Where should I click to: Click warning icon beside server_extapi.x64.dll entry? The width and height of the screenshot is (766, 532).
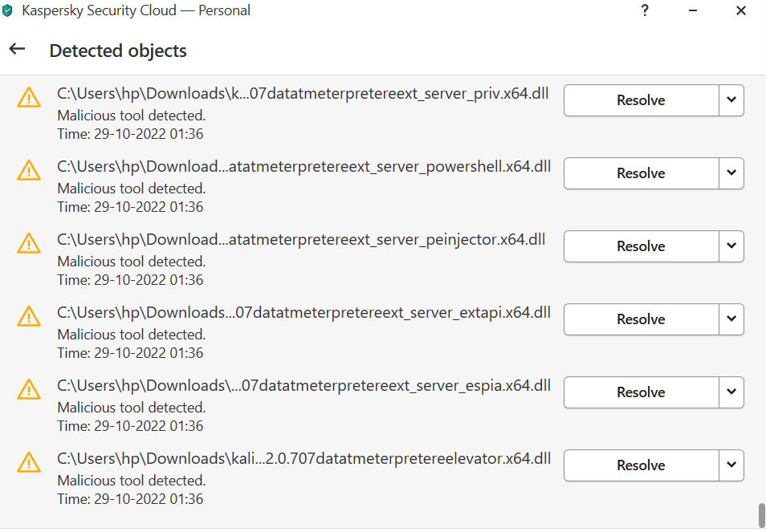click(x=29, y=316)
